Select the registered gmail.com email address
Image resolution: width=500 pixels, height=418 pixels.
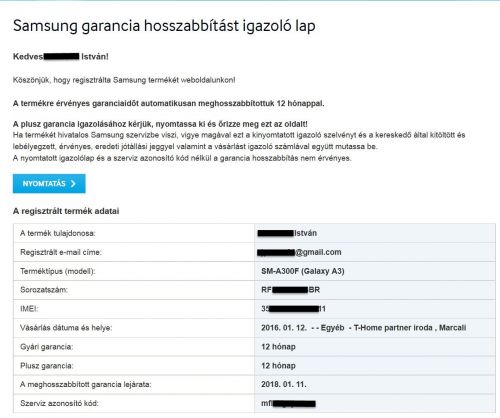point(299,252)
